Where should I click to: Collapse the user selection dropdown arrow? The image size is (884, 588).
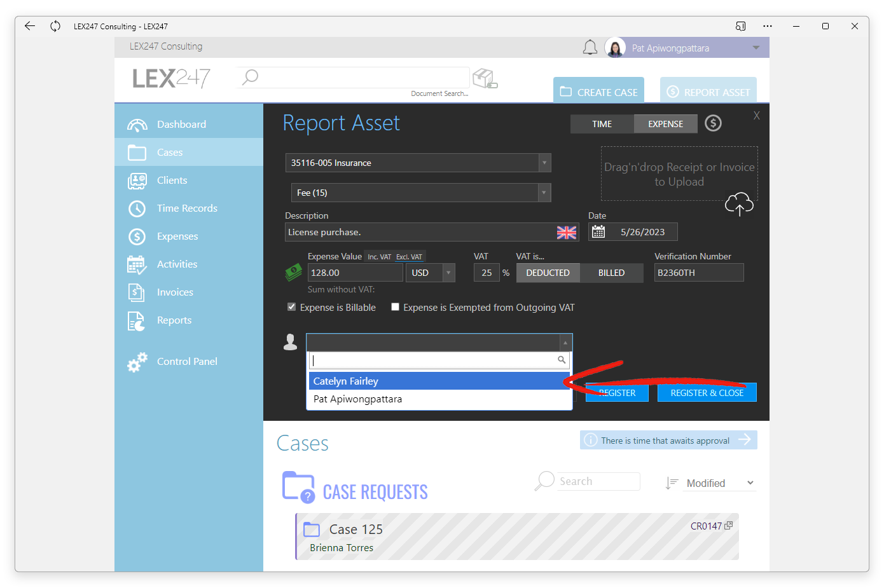[565, 343]
